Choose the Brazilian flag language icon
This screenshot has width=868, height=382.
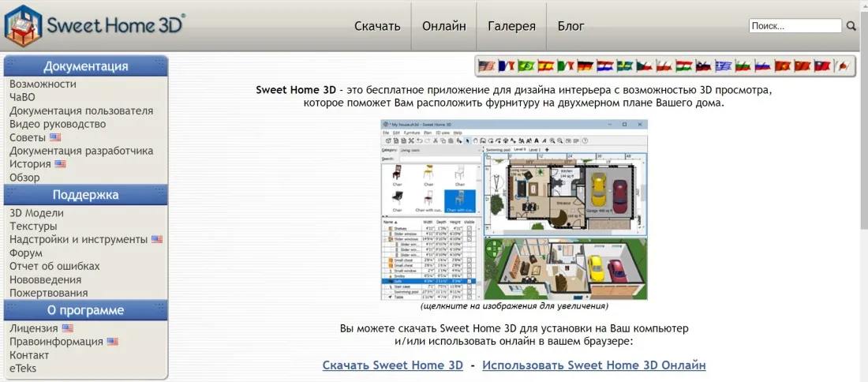(x=526, y=66)
